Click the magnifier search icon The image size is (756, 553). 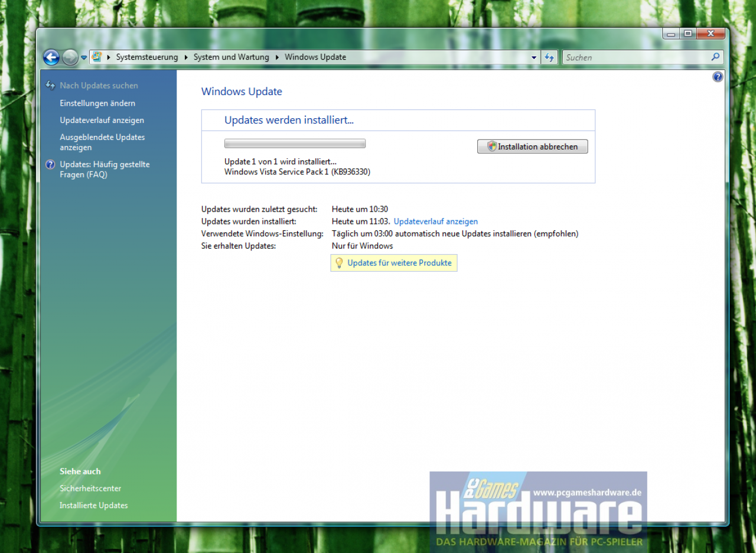715,57
